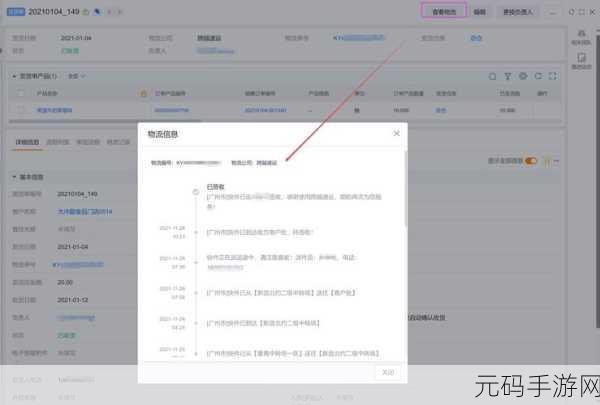Click the 20.00 amount value
This screenshot has width=600, height=405.
point(65,283)
